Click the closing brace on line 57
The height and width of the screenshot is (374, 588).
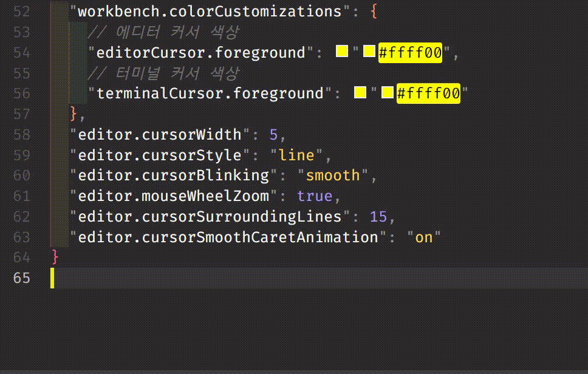pyautogui.click(x=73, y=114)
